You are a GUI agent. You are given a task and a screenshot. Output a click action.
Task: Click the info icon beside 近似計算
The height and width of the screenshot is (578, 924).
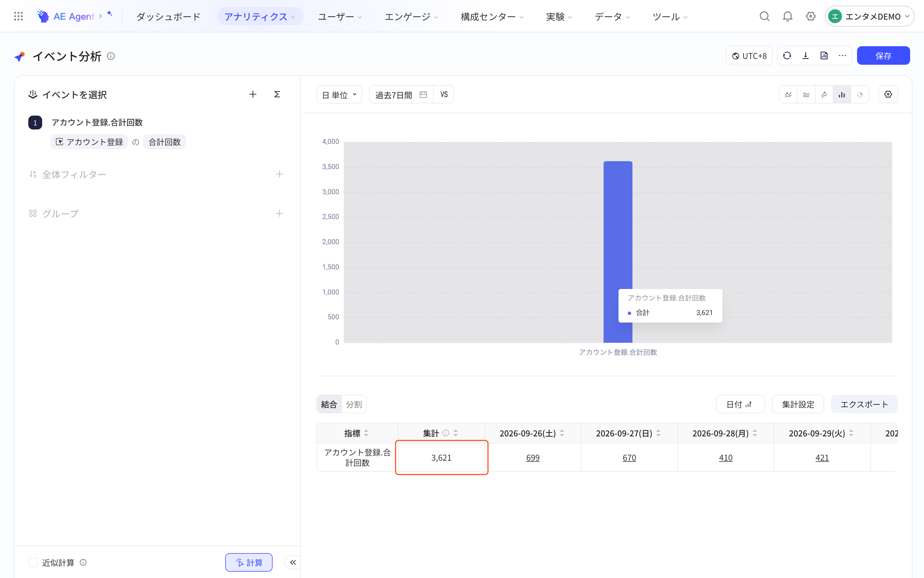tap(83, 562)
